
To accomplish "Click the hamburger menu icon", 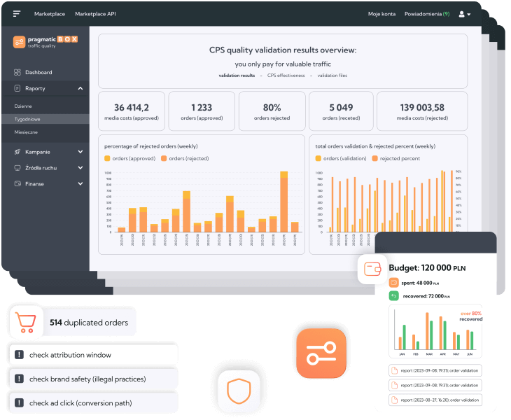I will (x=17, y=14).
